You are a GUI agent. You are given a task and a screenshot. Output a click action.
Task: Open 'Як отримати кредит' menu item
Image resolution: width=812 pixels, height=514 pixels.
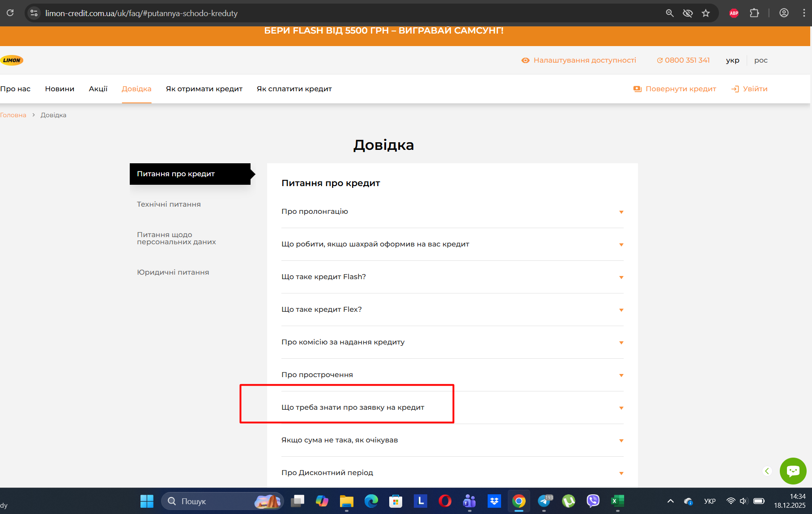pos(204,89)
